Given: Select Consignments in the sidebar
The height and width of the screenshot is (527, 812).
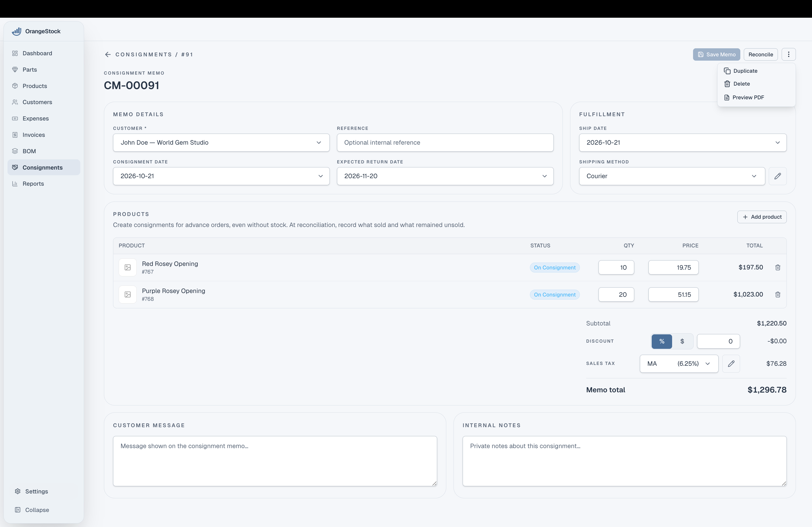Looking at the screenshot, I should (x=44, y=167).
